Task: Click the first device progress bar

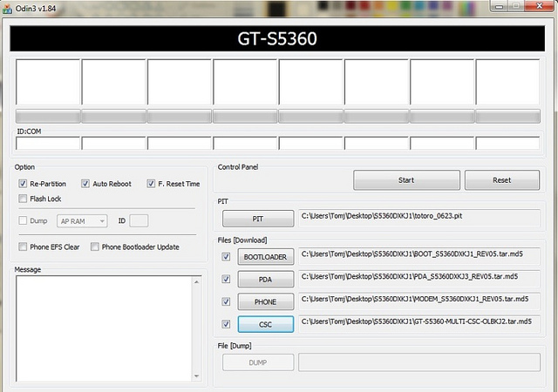Action: click(48, 117)
